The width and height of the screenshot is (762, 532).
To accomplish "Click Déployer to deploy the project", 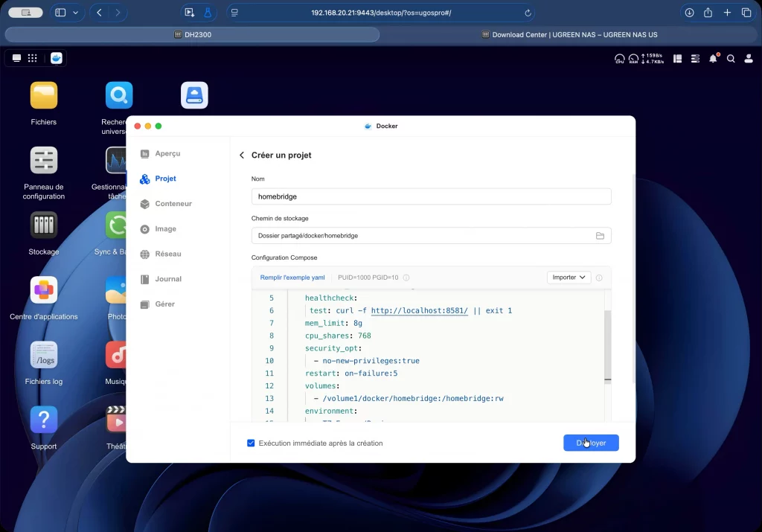I will tap(590, 443).
